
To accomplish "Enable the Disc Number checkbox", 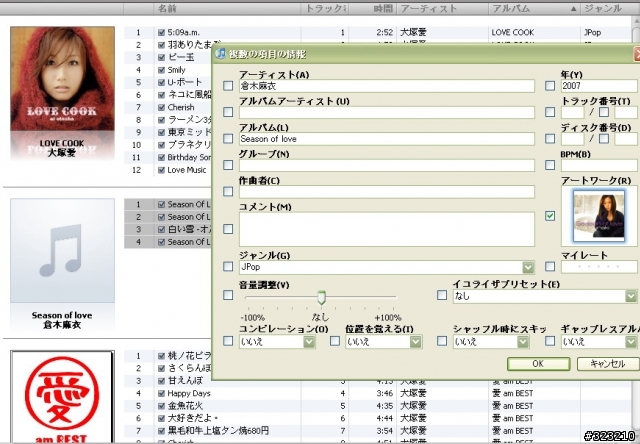I will [x=550, y=139].
